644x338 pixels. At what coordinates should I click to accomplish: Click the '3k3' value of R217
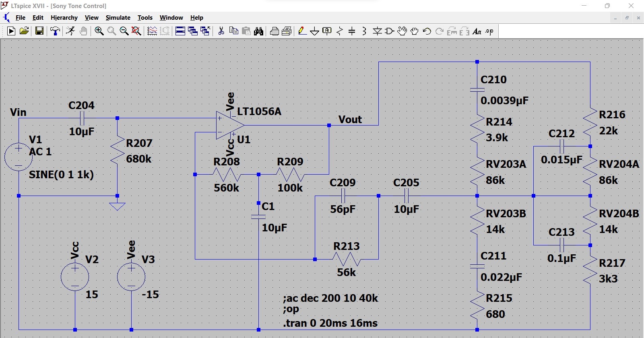(x=608, y=278)
